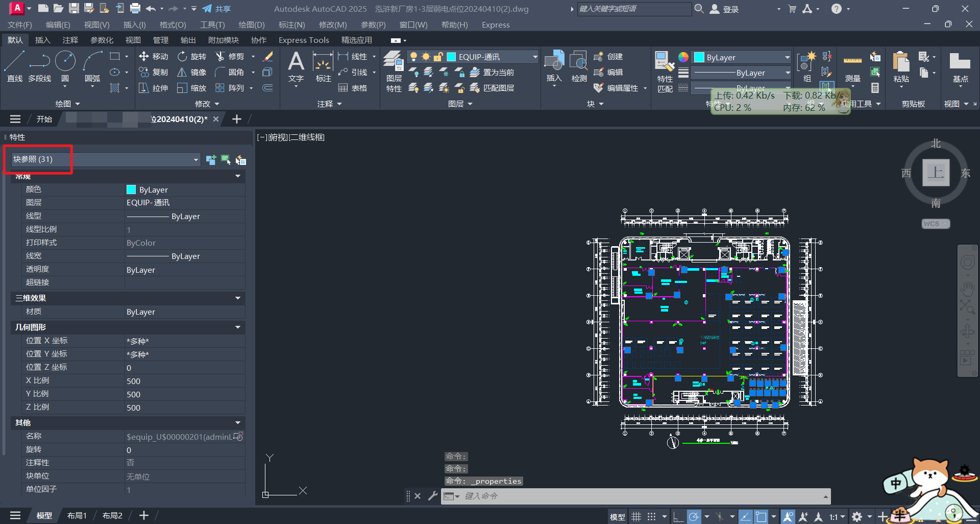Insert a Table (表格)
The image size is (980, 524).
353,88
